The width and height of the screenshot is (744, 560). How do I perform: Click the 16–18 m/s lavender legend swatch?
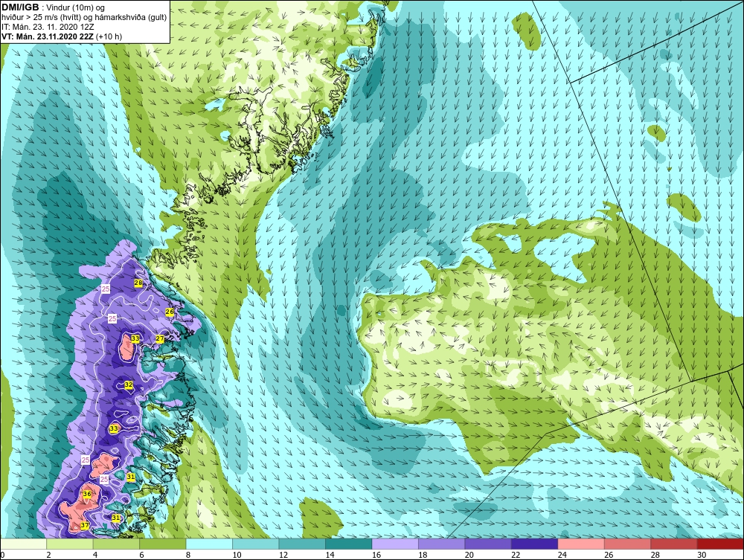point(395,544)
